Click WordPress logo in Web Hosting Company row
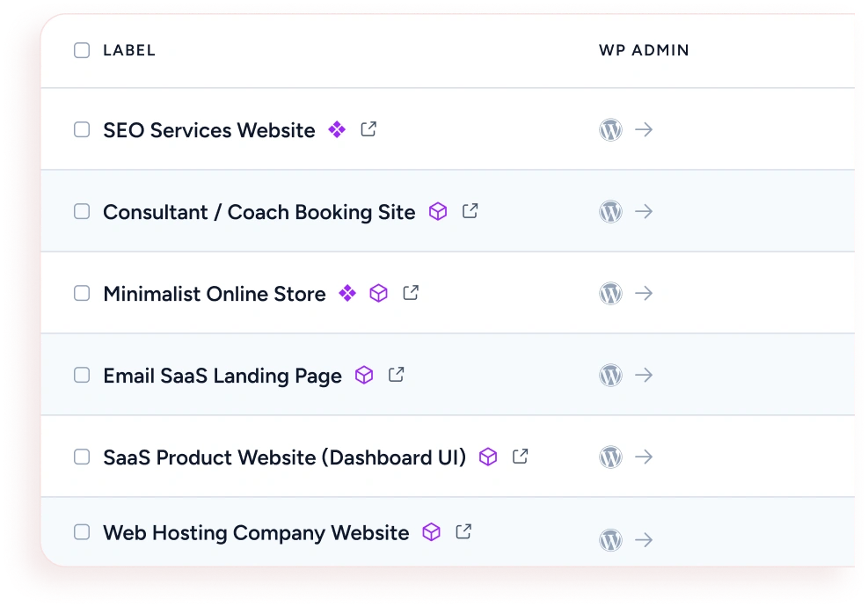This screenshot has width=868, height=607. 610,539
